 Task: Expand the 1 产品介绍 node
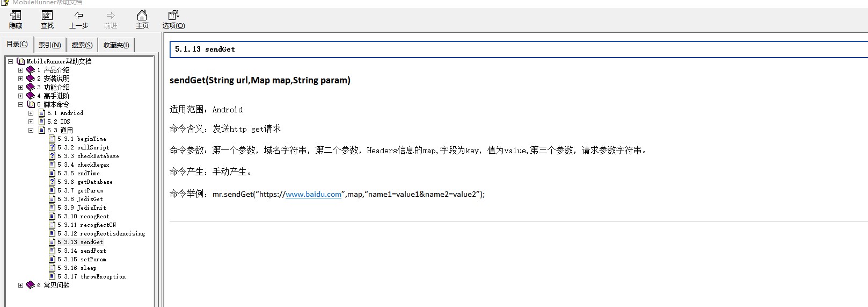(20, 70)
